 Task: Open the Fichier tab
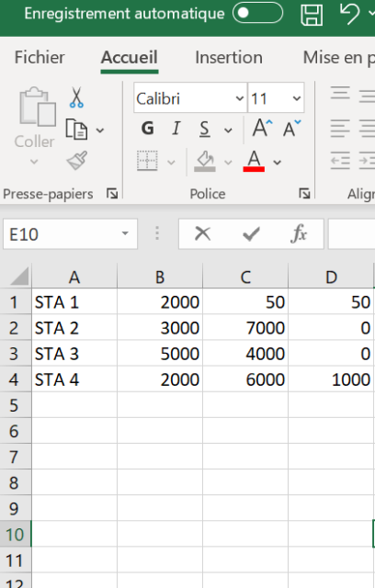click(40, 57)
